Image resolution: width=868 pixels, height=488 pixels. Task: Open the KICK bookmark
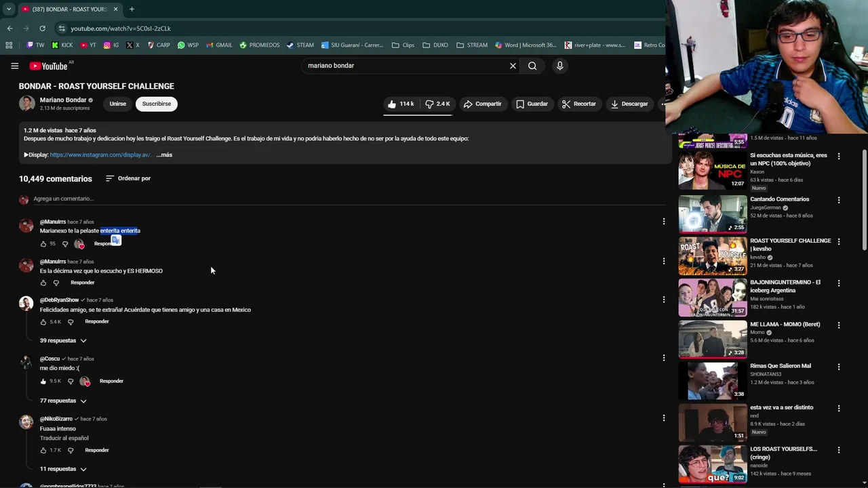(x=62, y=45)
